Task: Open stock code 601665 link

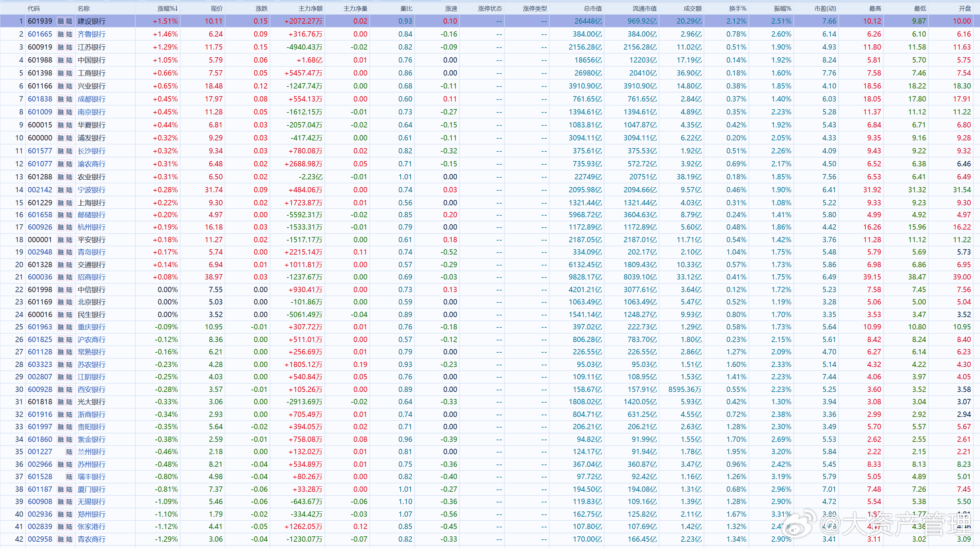Action: pos(40,34)
